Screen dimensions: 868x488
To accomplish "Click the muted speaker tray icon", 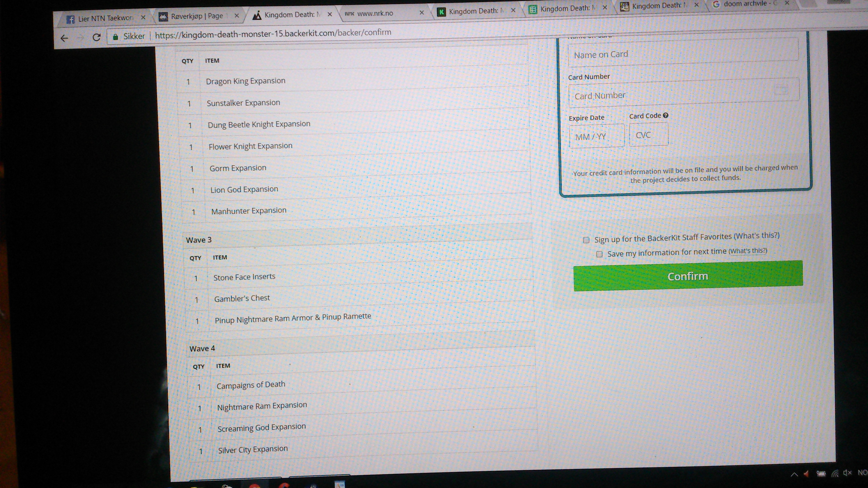I will (847, 473).
